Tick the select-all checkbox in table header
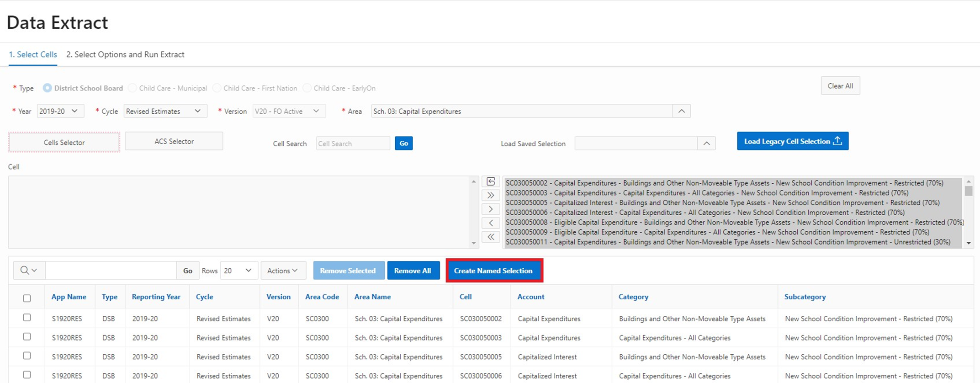The image size is (980, 383). [27, 298]
